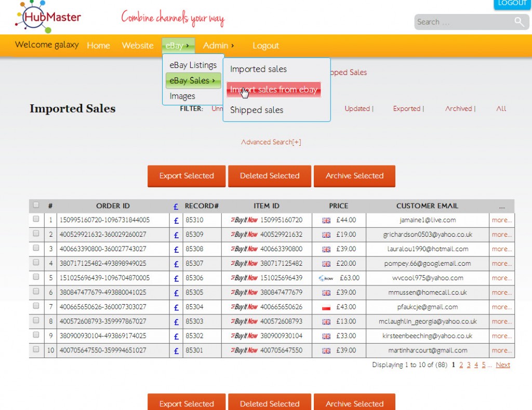Click pound icon in row 85304

pyautogui.click(x=176, y=308)
